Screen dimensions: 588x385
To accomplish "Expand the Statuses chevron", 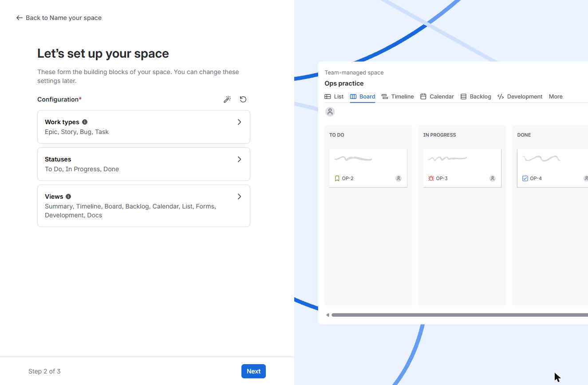I will click(239, 159).
